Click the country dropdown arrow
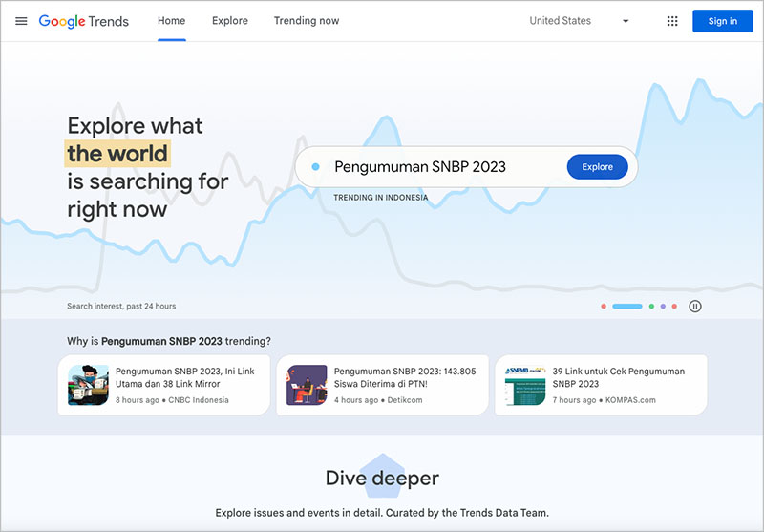This screenshot has width=764, height=532. 626,21
